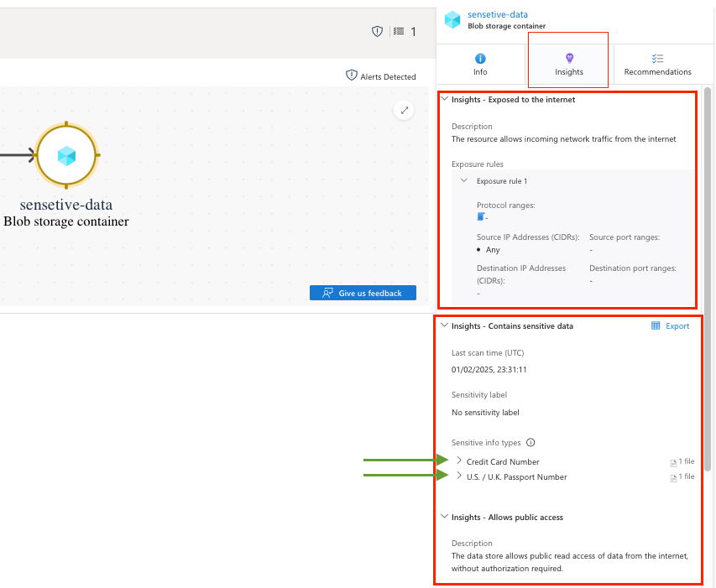The height and width of the screenshot is (588, 716).
Task: Click the Alerts Detected shield indicator
Action: (381, 75)
